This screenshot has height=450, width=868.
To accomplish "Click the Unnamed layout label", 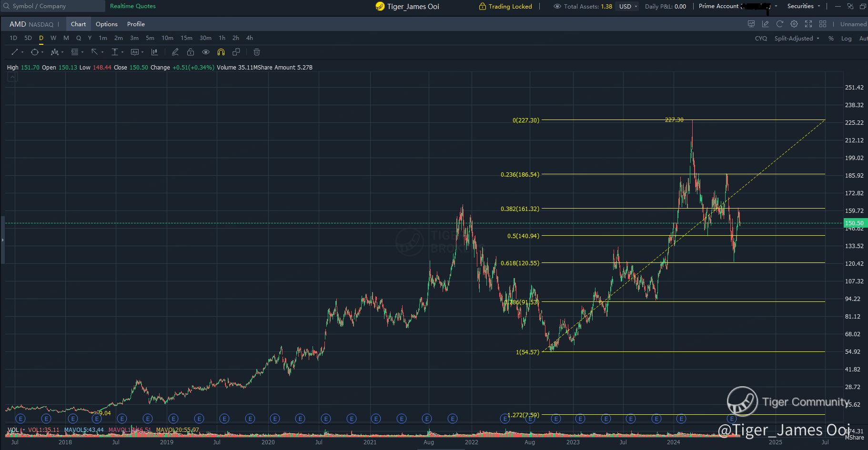I will pos(853,24).
